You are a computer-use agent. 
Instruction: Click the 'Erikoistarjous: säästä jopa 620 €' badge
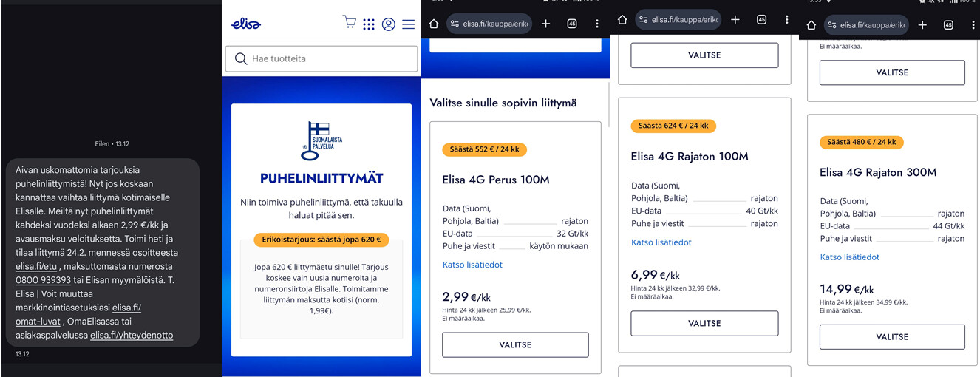click(x=321, y=240)
